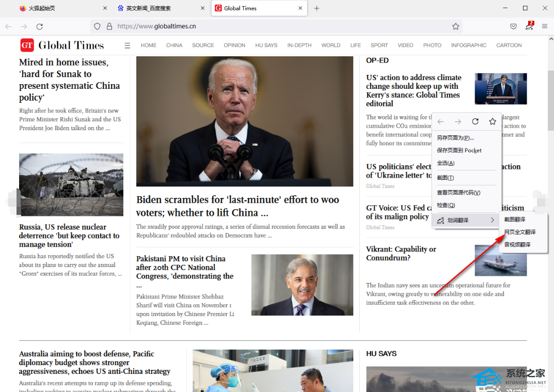Open the HU SAYS navigation link
This screenshot has height=392, width=554.
[x=266, y=45]
